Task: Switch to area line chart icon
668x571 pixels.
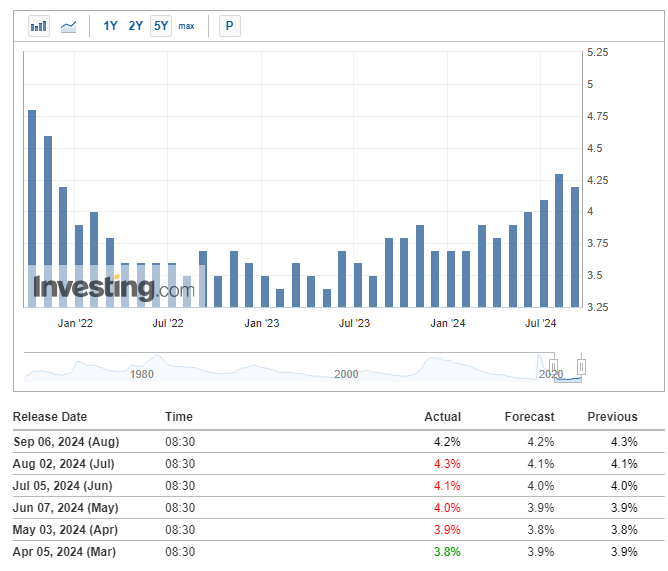Action: [68, 26]
